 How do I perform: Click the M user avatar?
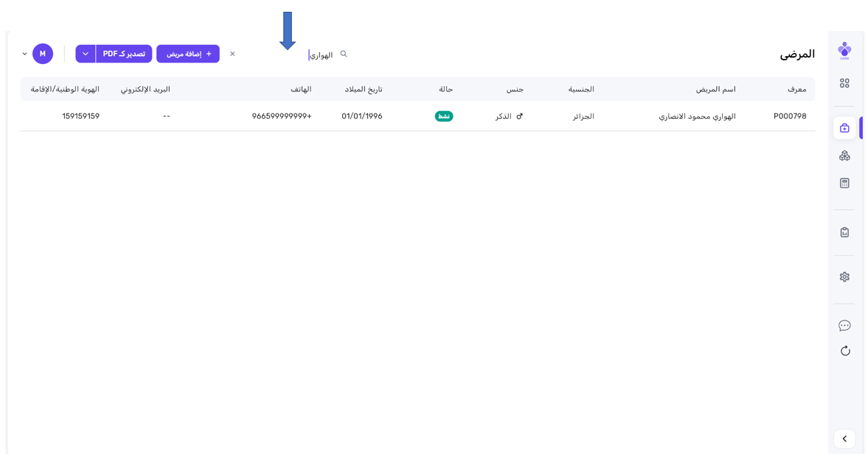pyautogui.click(x=43, y=54)
